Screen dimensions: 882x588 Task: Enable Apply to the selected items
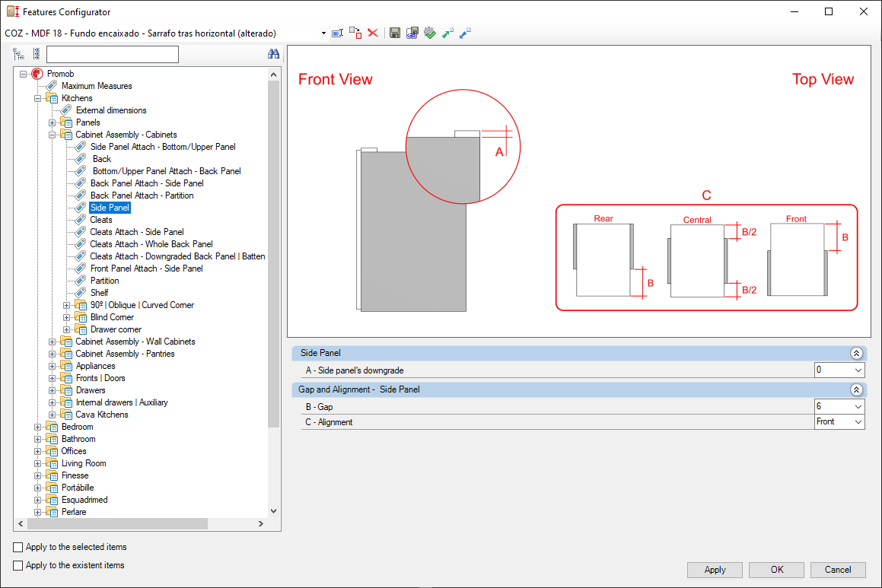[18, 547]
